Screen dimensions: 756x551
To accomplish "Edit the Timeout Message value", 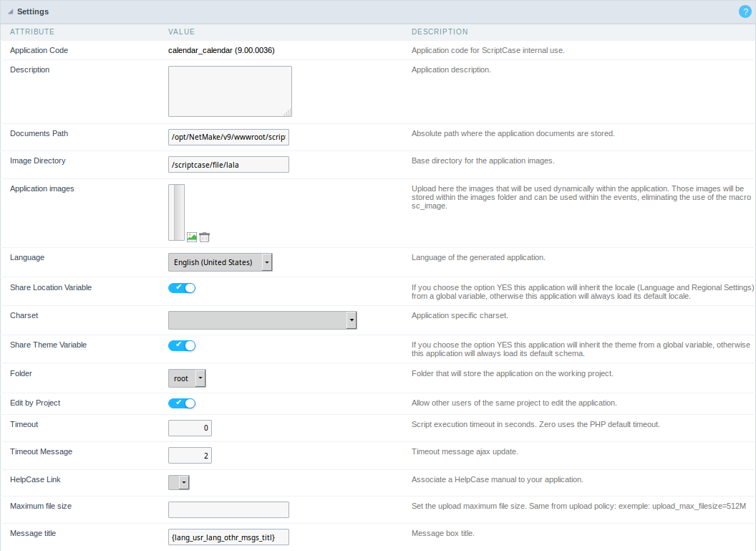I will [x=190, y=455].
